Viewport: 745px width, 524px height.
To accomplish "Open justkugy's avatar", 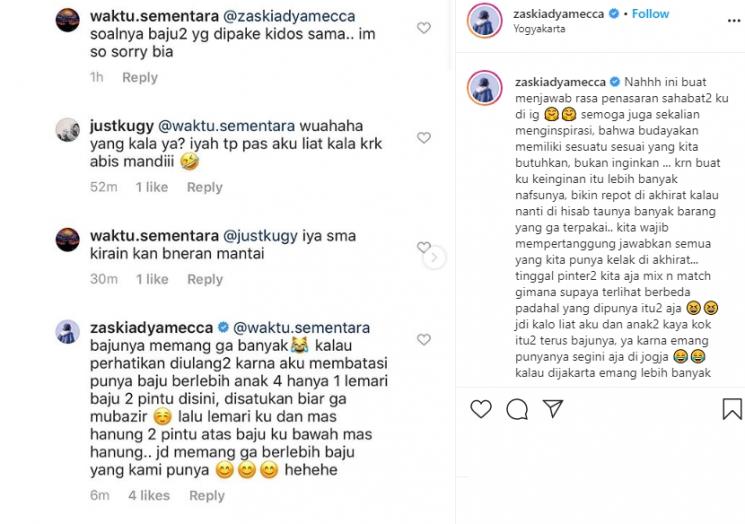I will pos(67,130).
